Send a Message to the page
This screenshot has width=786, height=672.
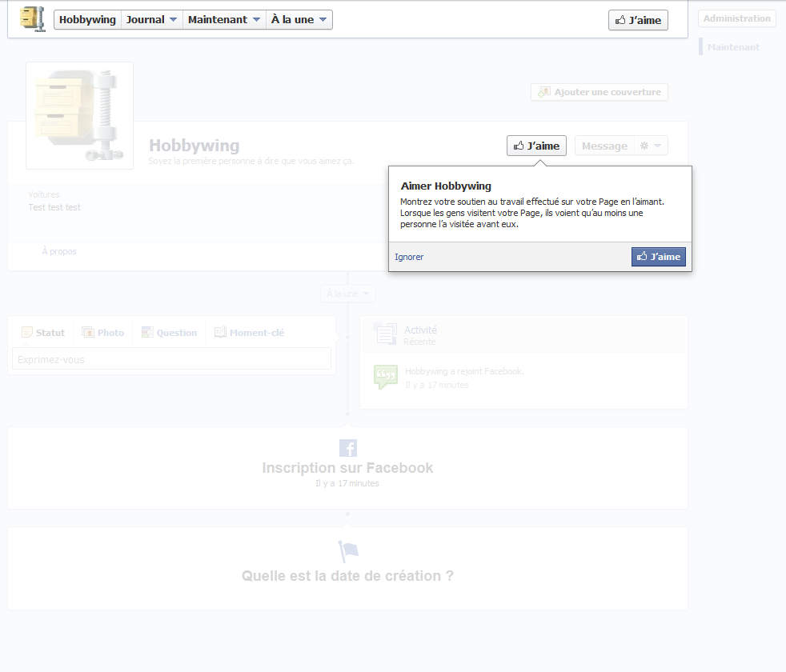(x=604, y=146)
